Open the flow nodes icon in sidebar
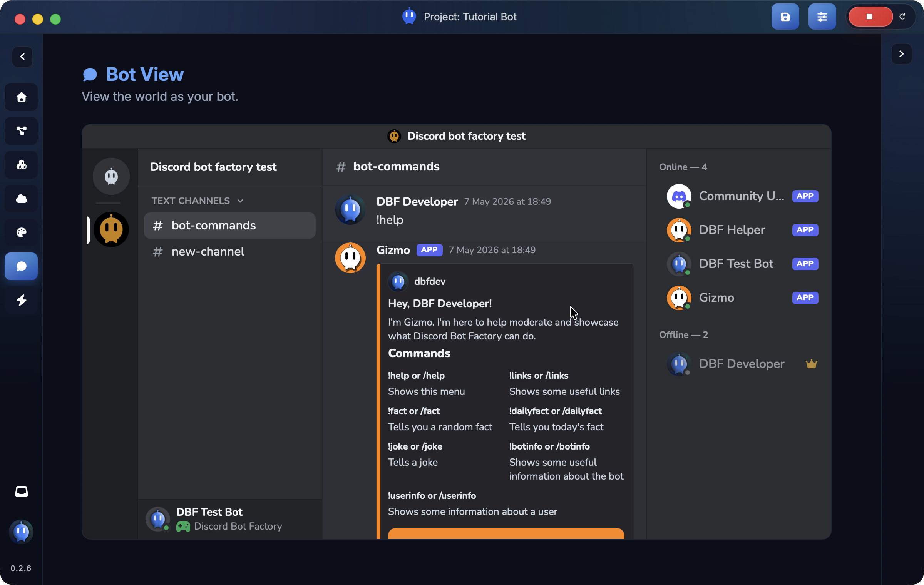The height and width of the screenshot is (585, 924). 22,131
